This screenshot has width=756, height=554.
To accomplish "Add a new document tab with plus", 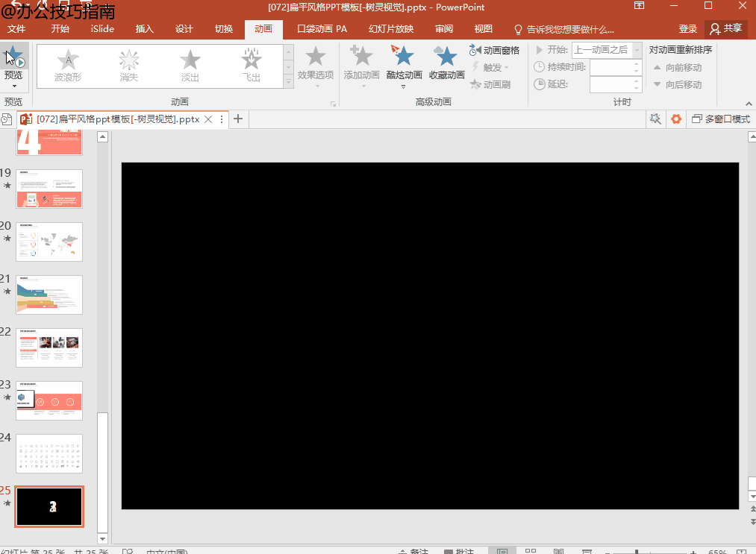I will (x=238, y=119).
